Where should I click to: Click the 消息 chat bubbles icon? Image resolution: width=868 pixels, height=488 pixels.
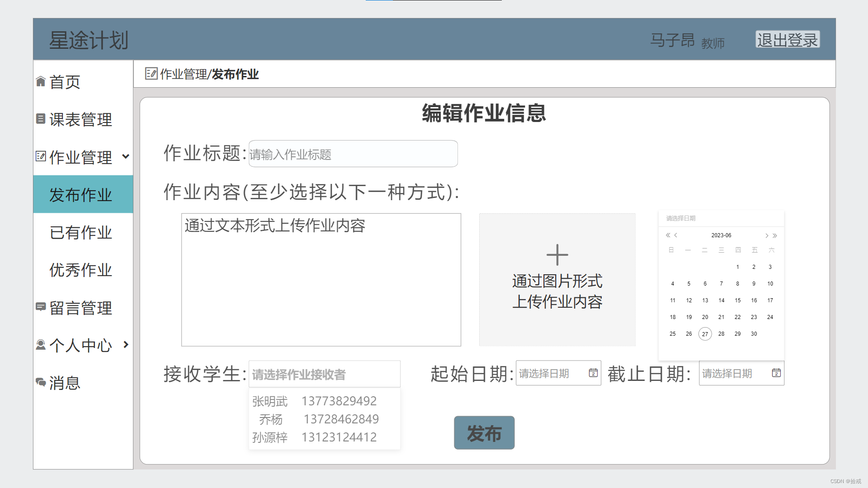tap(41, 382)
